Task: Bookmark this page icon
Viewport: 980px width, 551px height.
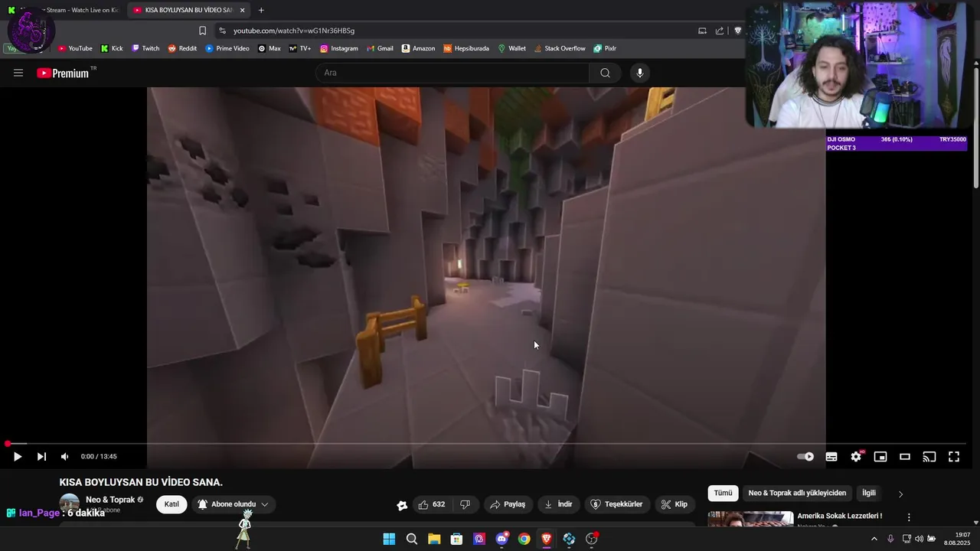Action: [x=202, y=31]
